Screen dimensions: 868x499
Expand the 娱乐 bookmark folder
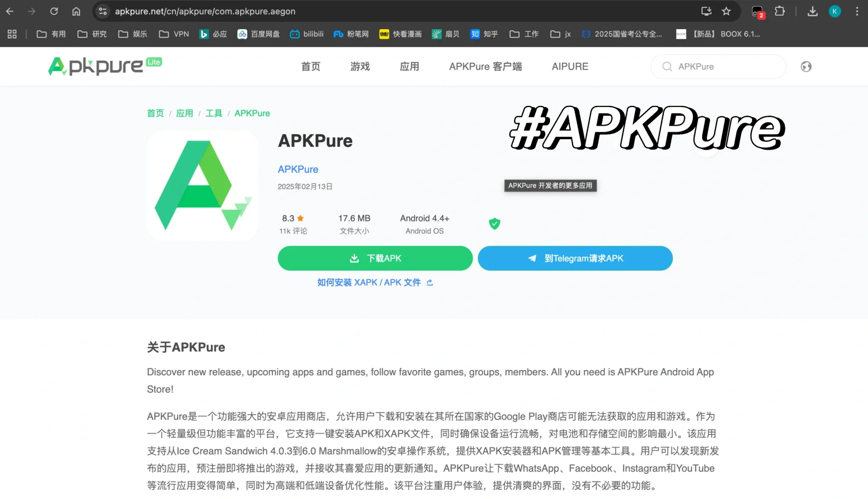click(133, 34)
